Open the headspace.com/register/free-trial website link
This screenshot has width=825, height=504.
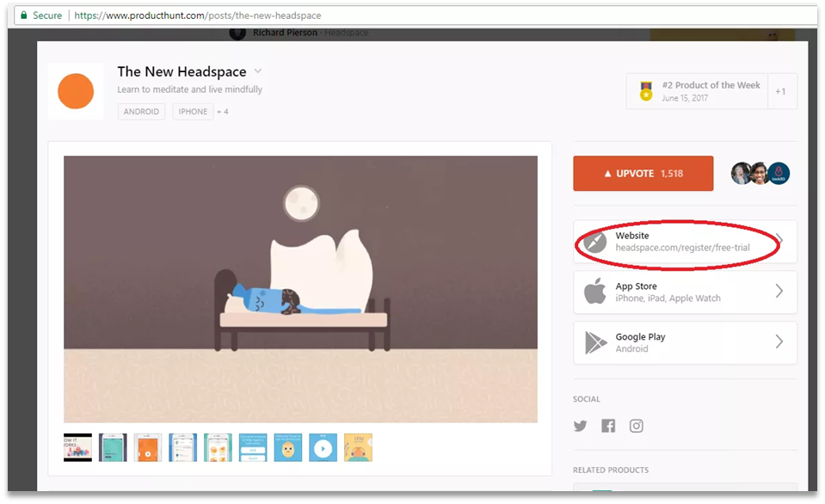pyautogui.click(x=685, y=242)
